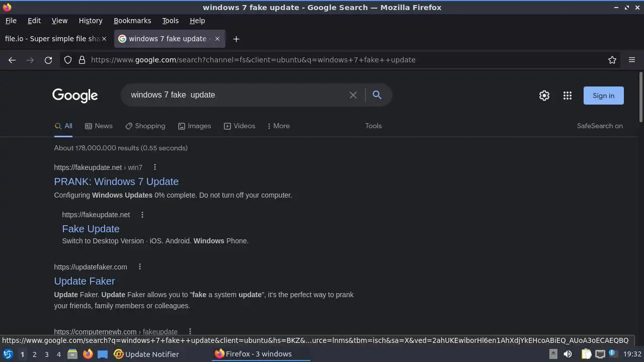Click the Sign in button
The image size is (644, 362).
point(603,96)
